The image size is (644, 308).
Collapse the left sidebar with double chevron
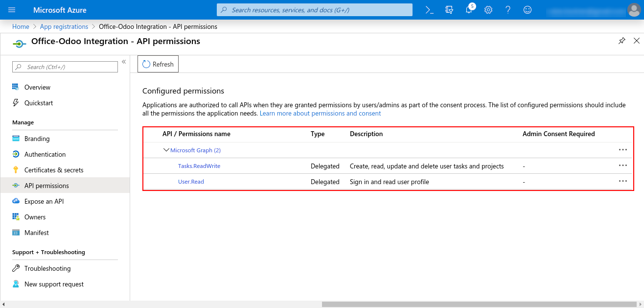124,62
